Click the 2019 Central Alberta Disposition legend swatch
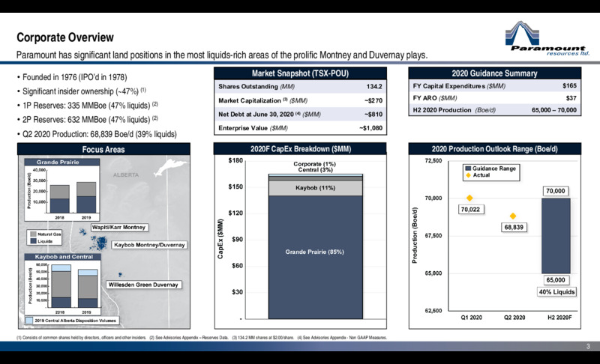600x364 pixels. [x=29, y=321]
